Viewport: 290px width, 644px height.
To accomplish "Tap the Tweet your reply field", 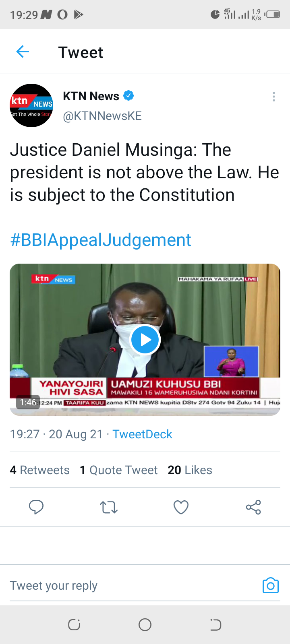I will point(133,586).
